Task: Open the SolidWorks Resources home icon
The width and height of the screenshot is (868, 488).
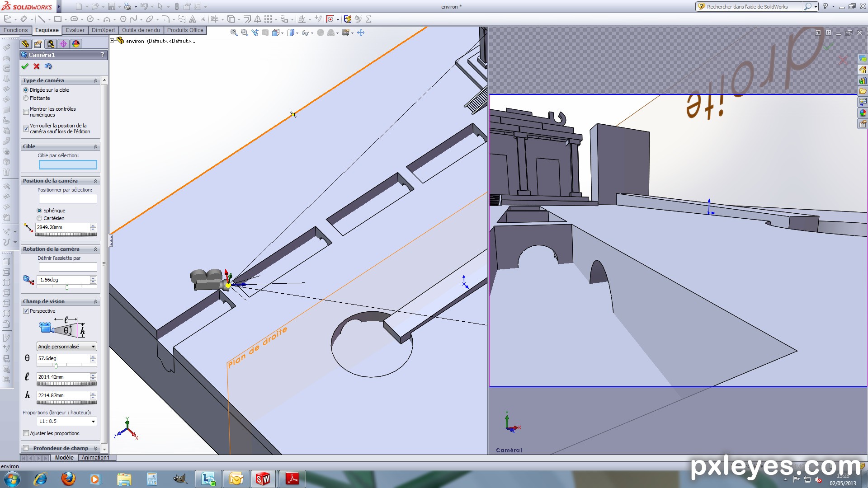Action: (863, 70)
